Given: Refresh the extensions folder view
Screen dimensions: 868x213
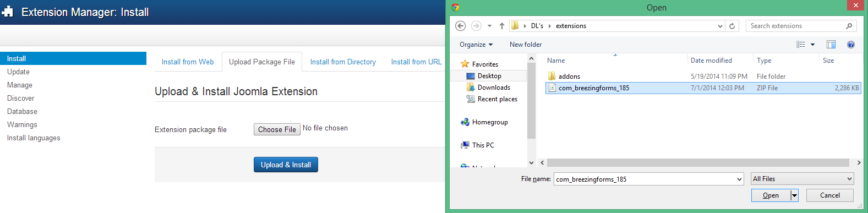Looking at the screenshot, I should [732, 26].
